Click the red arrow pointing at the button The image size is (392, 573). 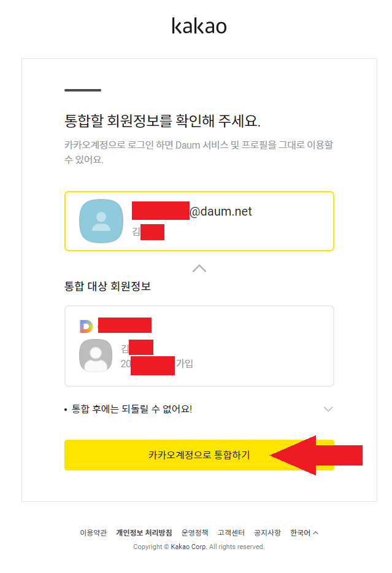click(316, 455)
